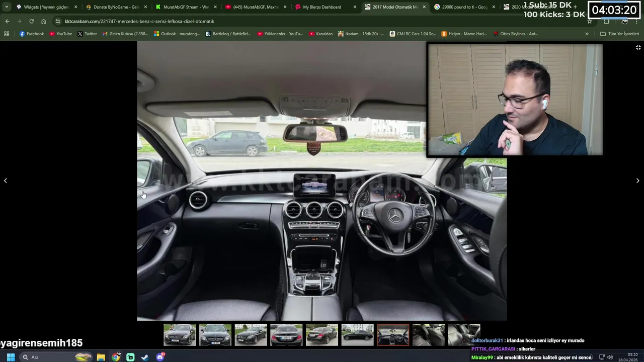Open the site info icon beside the URL
The height and width of the screenshot is (362, 644).
[58, 21]
